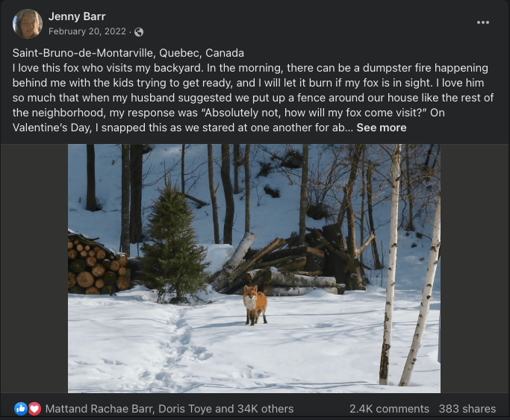This screenshot has height=420, width=510.
Task: Click the red heart Love reaction icon
Action: click(x=34, y=409)
